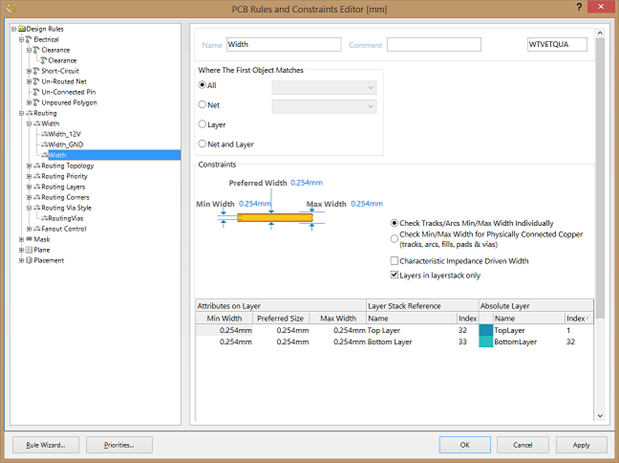
Task: Click the Un-Routed Net rule icon
Action: click(36, 81)
